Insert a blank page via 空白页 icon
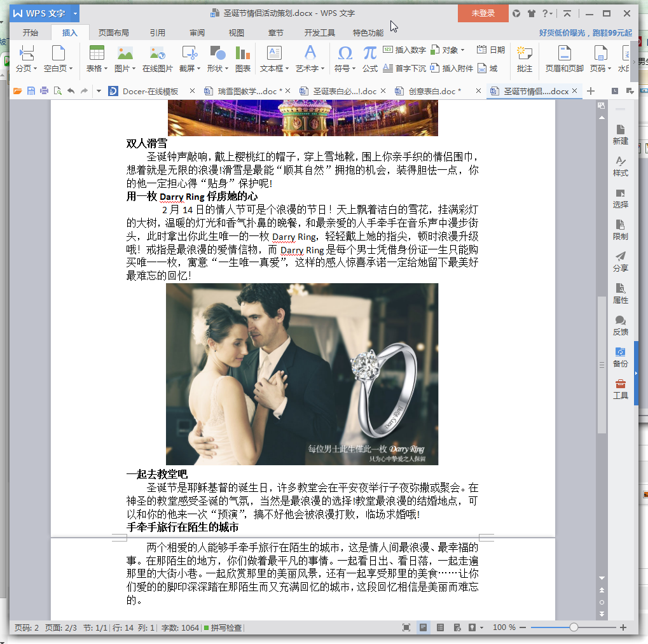The image size is (648, 644). (x=59, y=53)
